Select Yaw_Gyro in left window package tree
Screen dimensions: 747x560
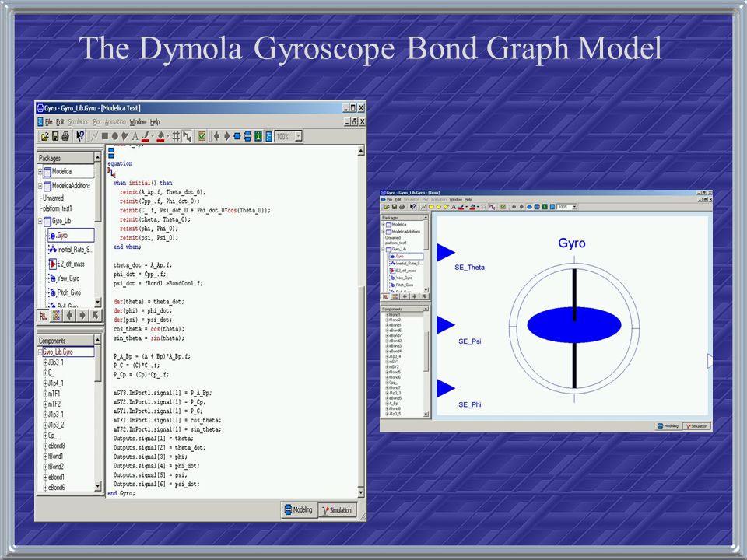click(x=64, y=278)
